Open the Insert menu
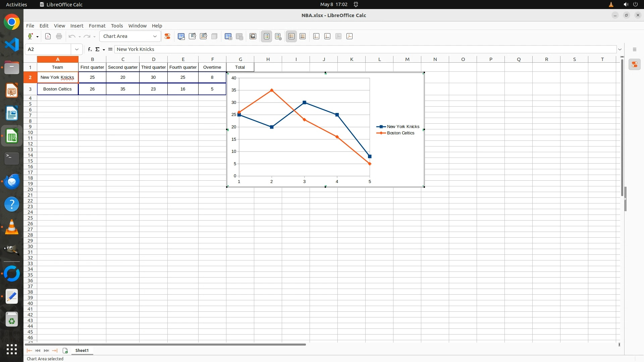 point(76,25)
